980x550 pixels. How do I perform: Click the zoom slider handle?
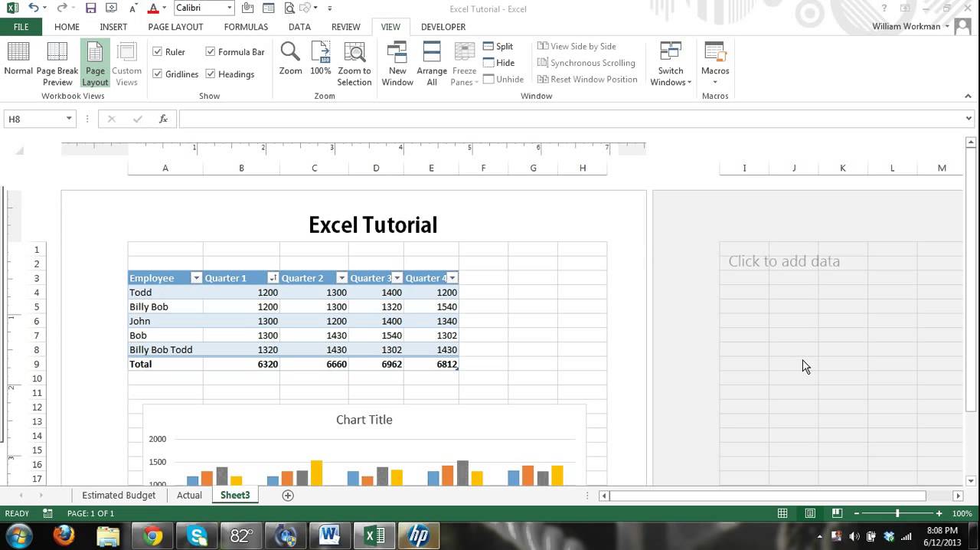point(897,513)
